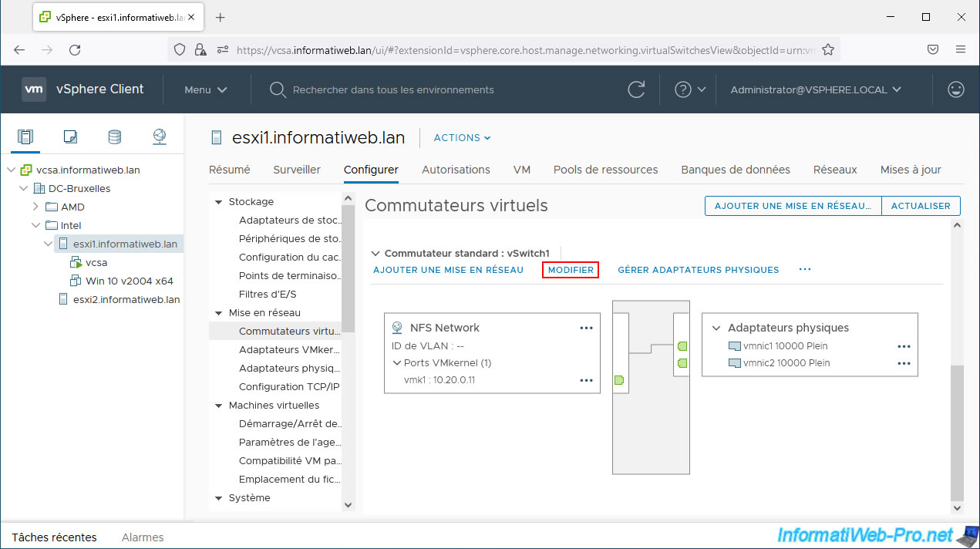
Task: Switch to the Résumé tab
Action: click(x=229, y=170)
